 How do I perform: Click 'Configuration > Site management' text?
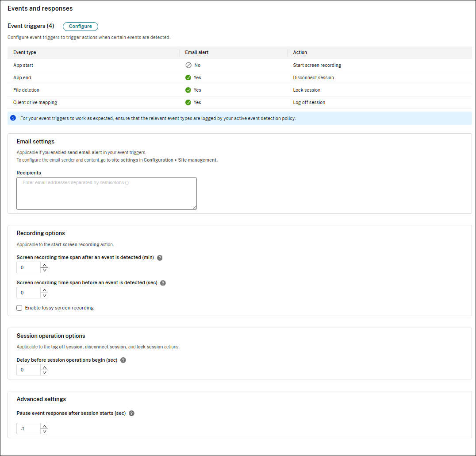coord(180,160)
